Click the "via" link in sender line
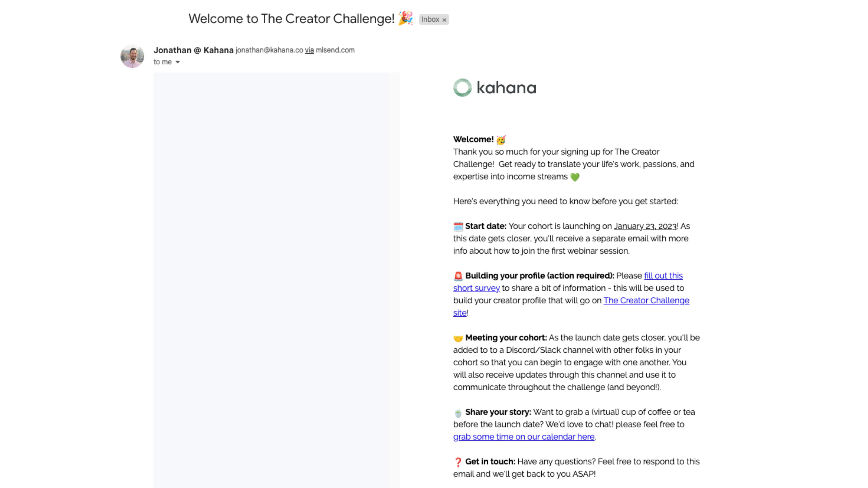The height and width of the screenshot is (488, 868). click(309, 50)
